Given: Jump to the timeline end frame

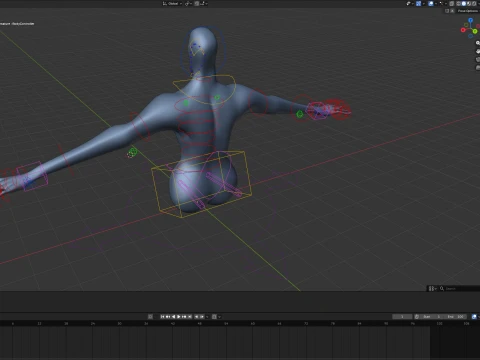Looking at the screenshot, I should click(190, 317).
